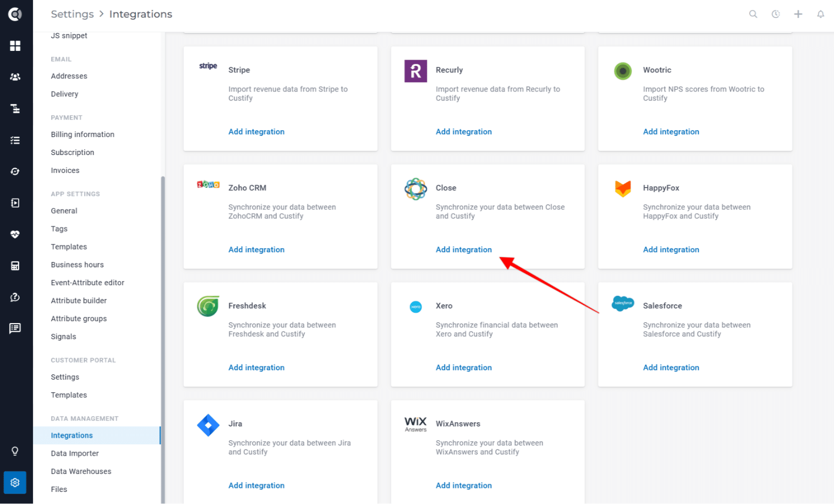Go to Settings breadcrumb
Viewport: 834px width, 504px height.
pyautogui.click(x=72, y=14)
